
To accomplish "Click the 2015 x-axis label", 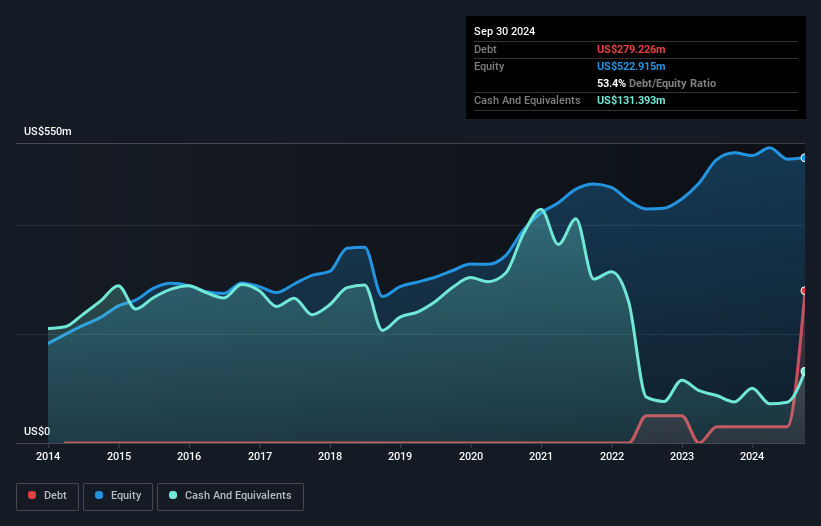I will point(119,456).
